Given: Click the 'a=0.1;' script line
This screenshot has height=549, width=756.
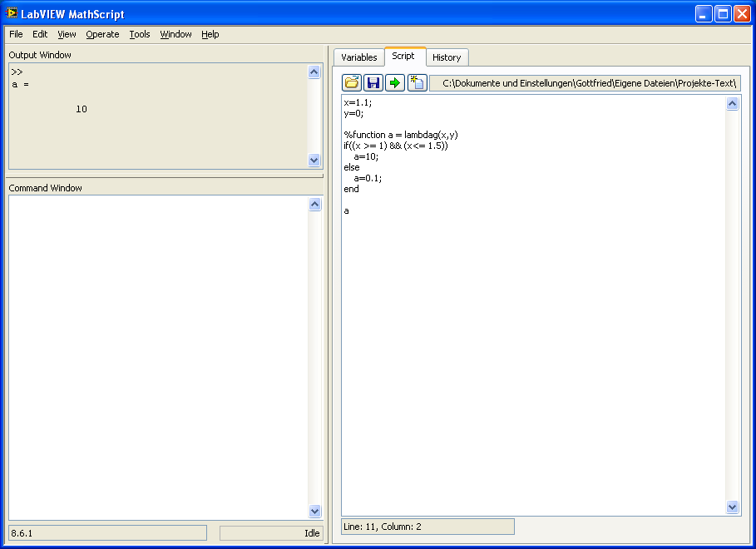Looking at the screenshot, I should pos(368,179).
